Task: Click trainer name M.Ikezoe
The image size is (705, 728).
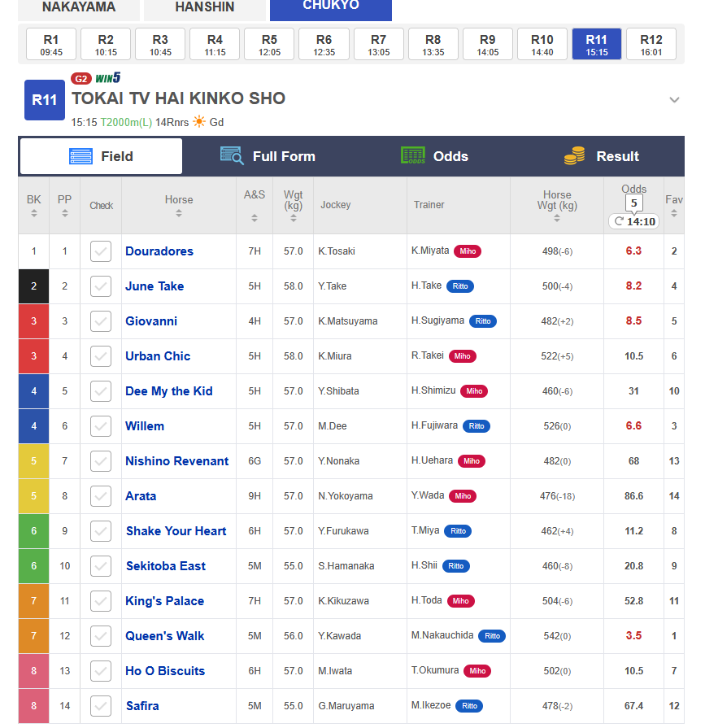Action: click(431, 705)
